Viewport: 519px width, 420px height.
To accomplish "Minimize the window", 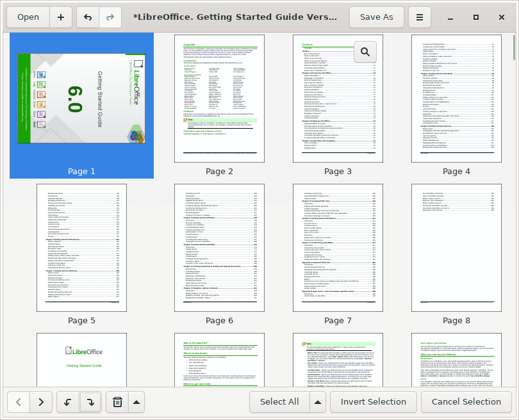I will click(450, 17).
